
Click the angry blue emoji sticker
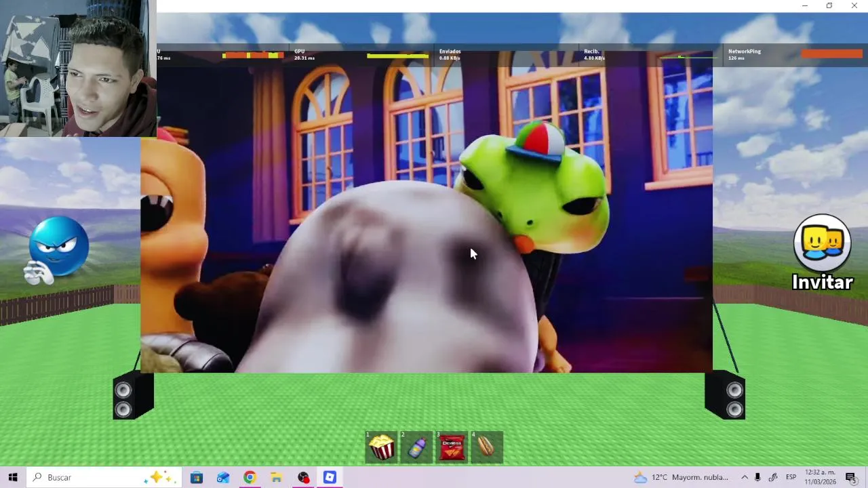coord(56,249)
